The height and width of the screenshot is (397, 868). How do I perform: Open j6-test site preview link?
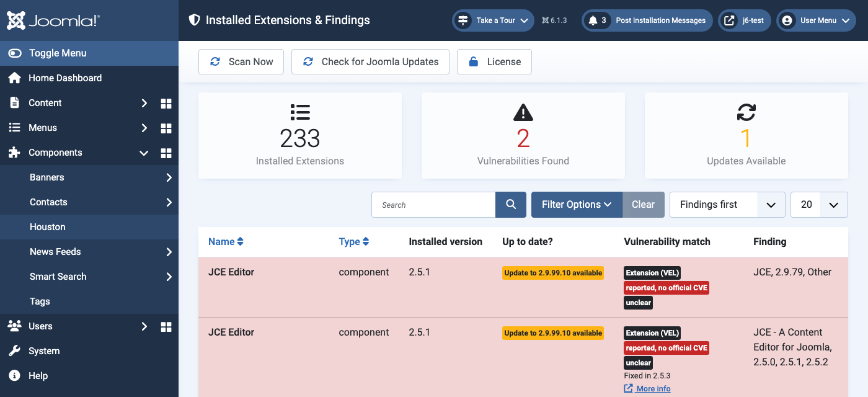pos(745,20)
